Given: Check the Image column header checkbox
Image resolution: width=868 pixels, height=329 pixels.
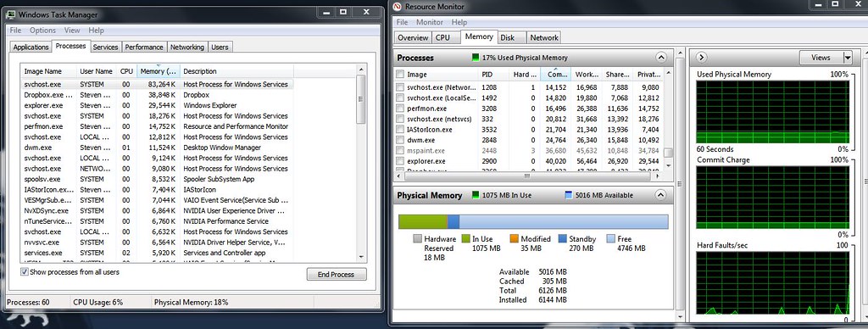Looking at the screenshot, I should click(400, 75).
